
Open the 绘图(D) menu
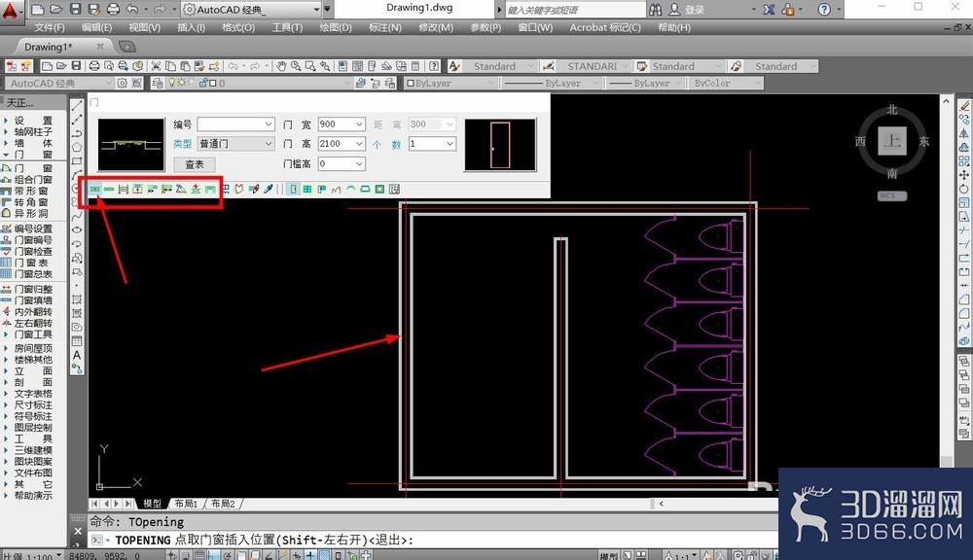335,28
